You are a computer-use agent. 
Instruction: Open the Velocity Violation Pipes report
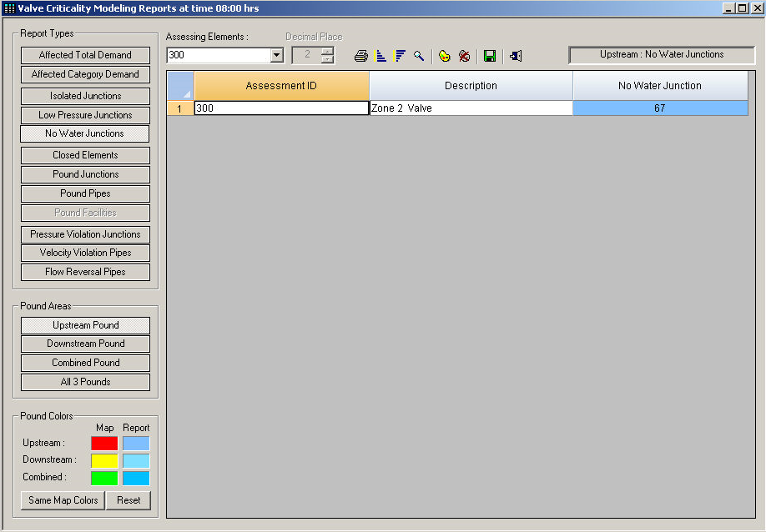click(x=85, y=253)
